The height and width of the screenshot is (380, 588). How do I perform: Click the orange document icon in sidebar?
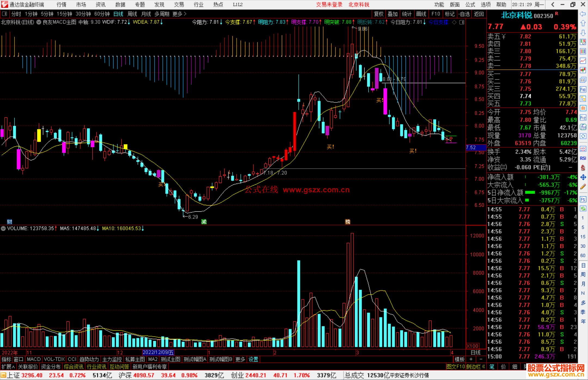pos(583,108)
